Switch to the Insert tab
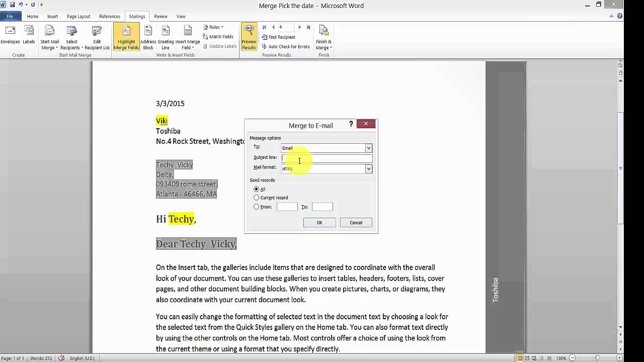 point(52,16)
